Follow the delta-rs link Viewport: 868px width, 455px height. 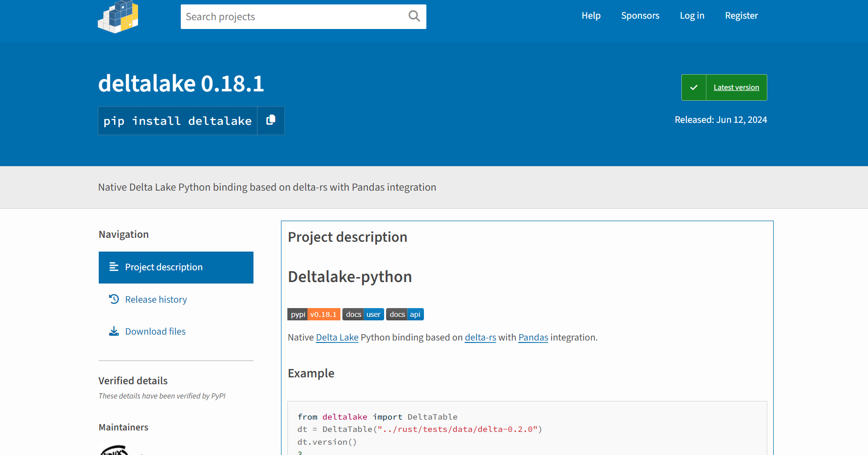point(480,338)
